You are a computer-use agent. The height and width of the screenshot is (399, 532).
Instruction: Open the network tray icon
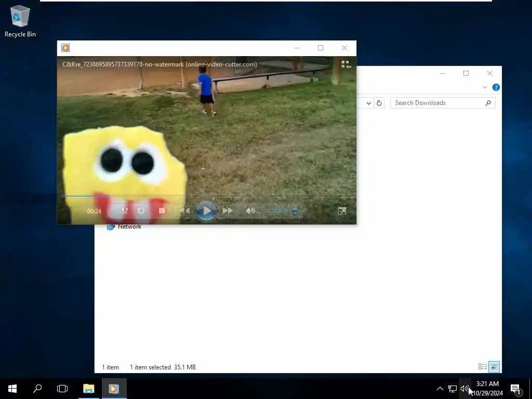click(x=453, y=389)
